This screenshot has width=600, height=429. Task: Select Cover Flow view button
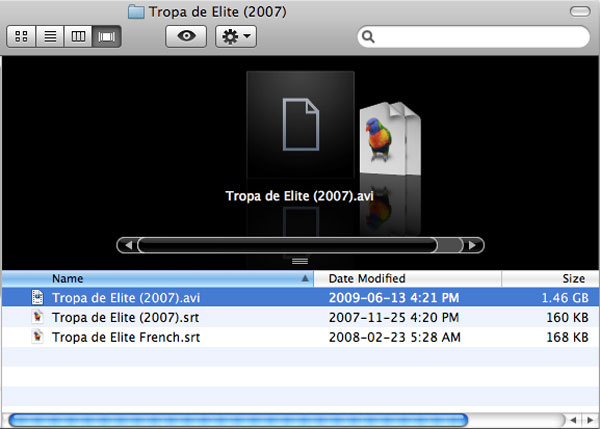(x=107, y=36)
